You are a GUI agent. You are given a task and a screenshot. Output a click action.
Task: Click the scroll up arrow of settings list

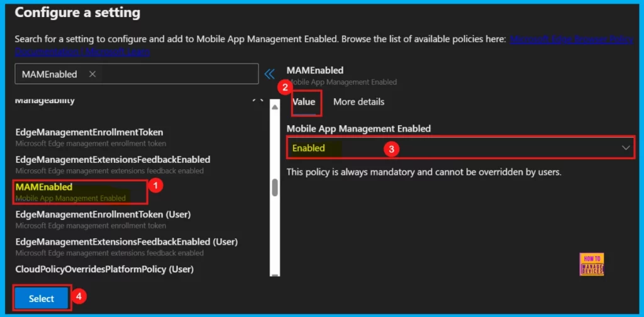pyautogui.click(x=275, y=106)
